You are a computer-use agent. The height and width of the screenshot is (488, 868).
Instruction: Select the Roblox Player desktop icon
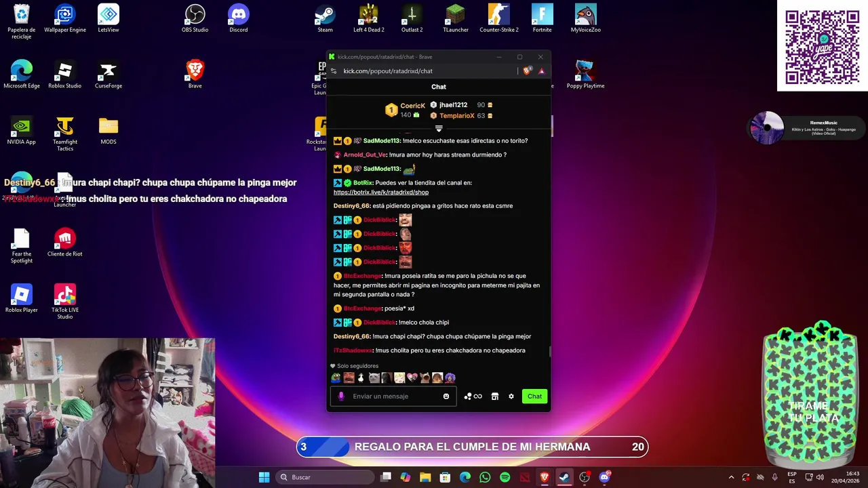coord(22,299)
